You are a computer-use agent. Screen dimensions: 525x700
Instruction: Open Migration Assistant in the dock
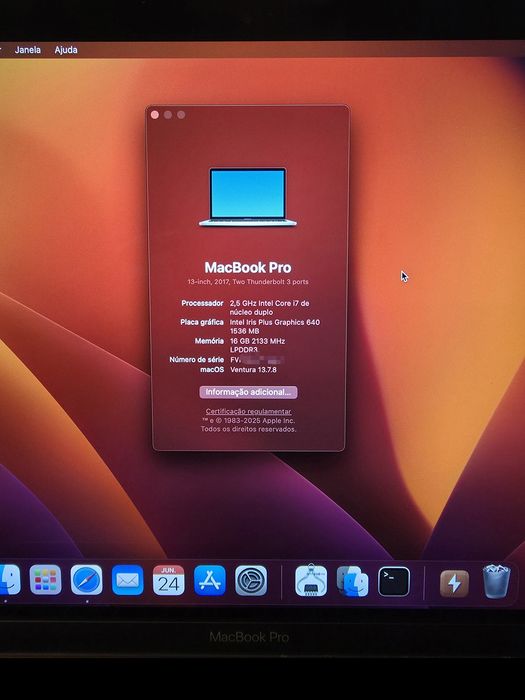[353, 581]
